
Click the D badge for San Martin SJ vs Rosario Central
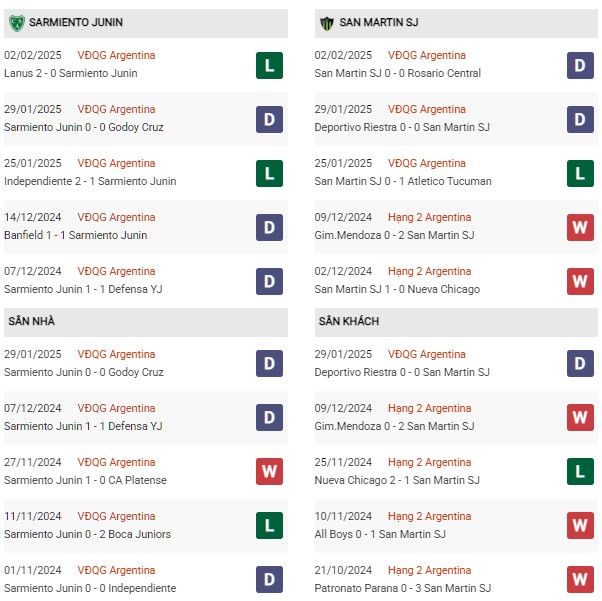(x=580, y=65)
